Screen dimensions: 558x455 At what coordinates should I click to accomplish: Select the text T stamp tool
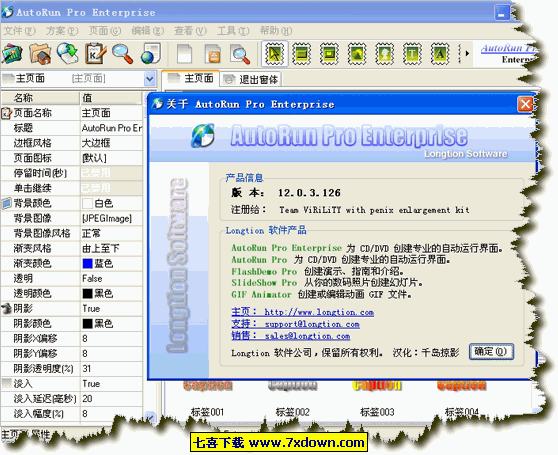point(412,54)
